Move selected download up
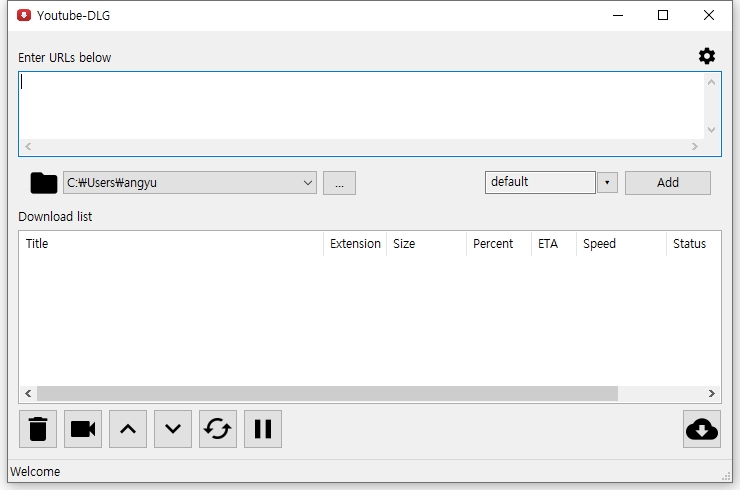The height and width of the screenshot is (490, 740). pyautogui.click(x=128, y=429)
